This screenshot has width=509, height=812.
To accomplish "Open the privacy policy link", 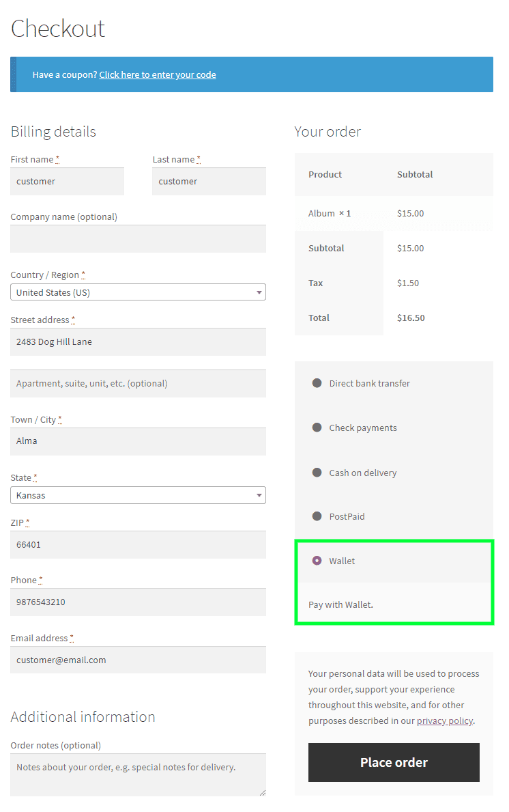I will coord(444,720).
